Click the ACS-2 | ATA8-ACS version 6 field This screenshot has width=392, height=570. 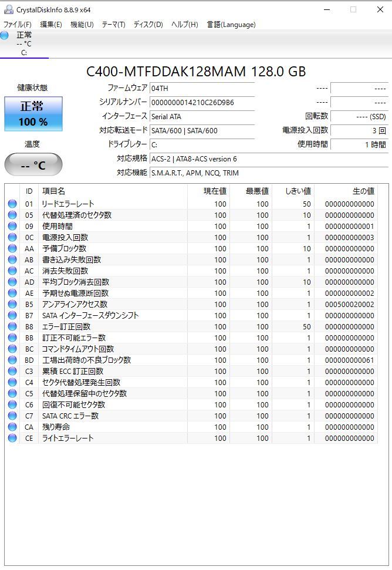[269, 159]
